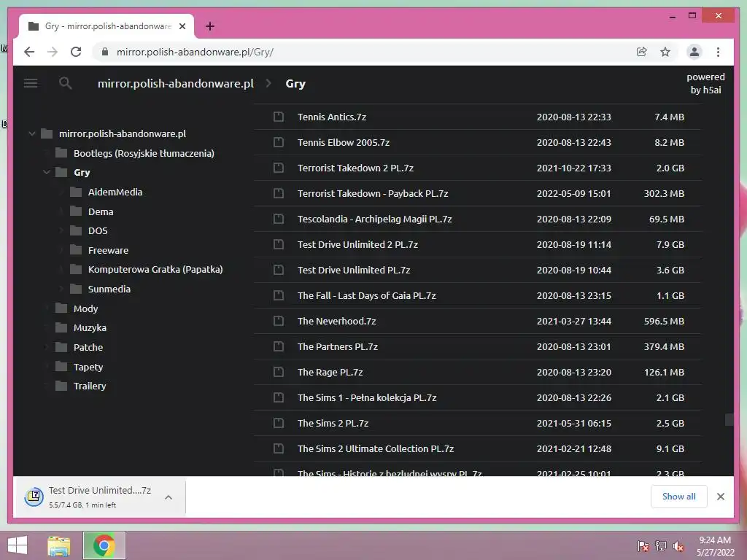Open the Patche folder in tree
The width and height of the screenshot is (747, 560).
click(88, 347)
